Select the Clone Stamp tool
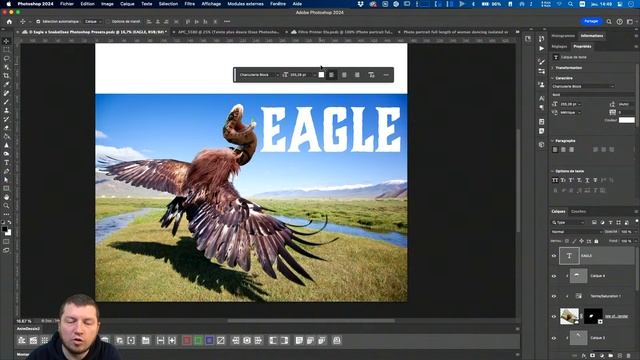 click(x=6, y=111)
